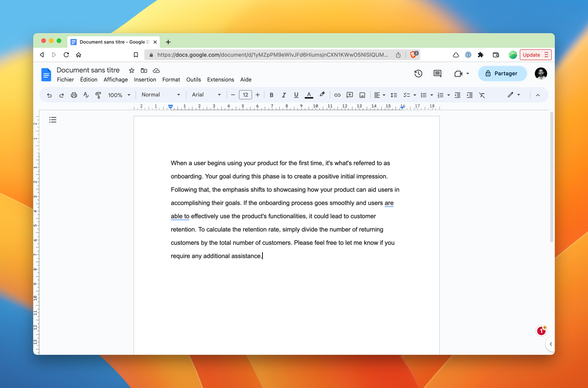588x388 pixels.
Task: Click the font size input field
Action: (x=245, y=95)
